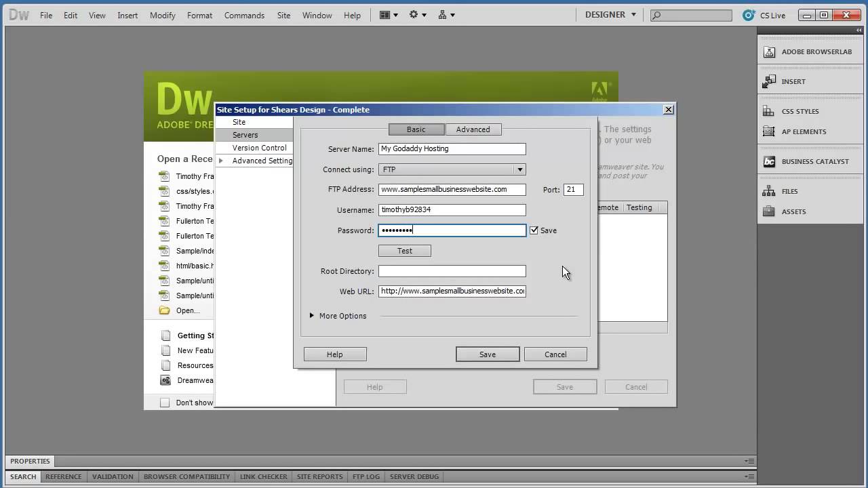Click the folder icon beside Open...
Image resolution: width=868 pixels, height=488 pixels.
[164, 310]
